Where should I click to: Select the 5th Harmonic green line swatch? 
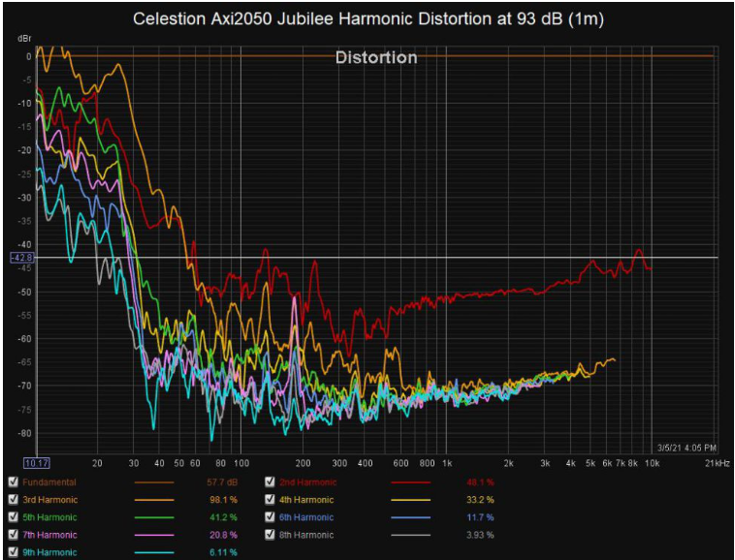[154, 517]
